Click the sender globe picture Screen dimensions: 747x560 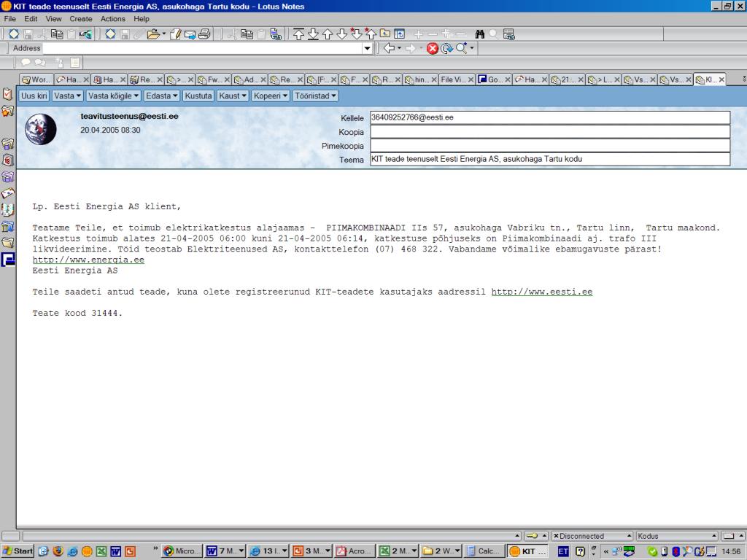pyautogui.click(x=41, y=129)
